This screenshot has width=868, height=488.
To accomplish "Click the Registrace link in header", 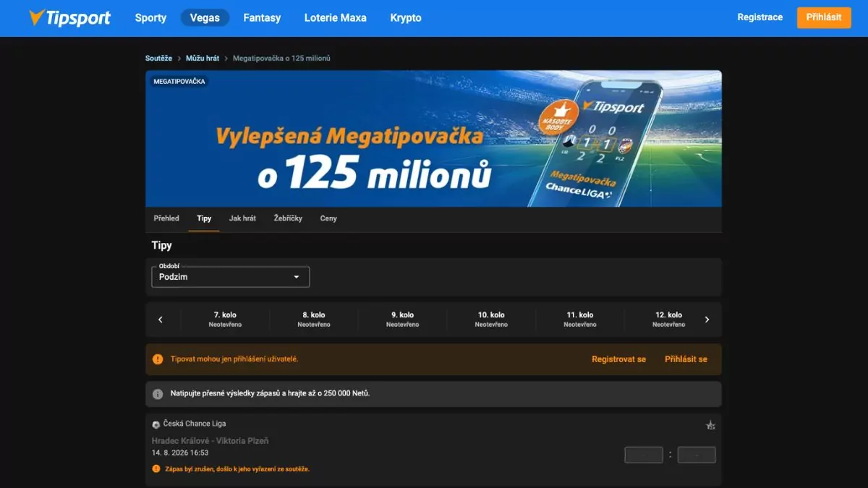I will pos(759,17).
